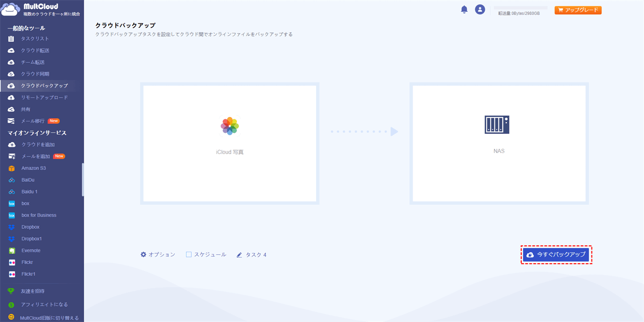The image size is (644, 322).
Task: Click the Evernote icon
Action: (x=11, y=251)
